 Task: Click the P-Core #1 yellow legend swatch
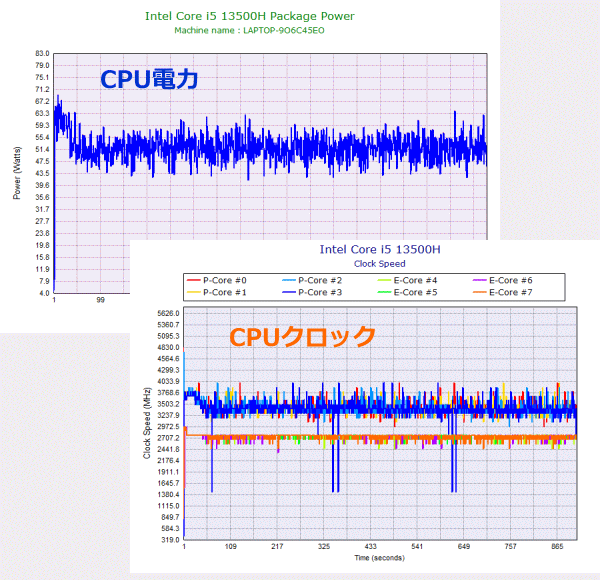[193, 292]
